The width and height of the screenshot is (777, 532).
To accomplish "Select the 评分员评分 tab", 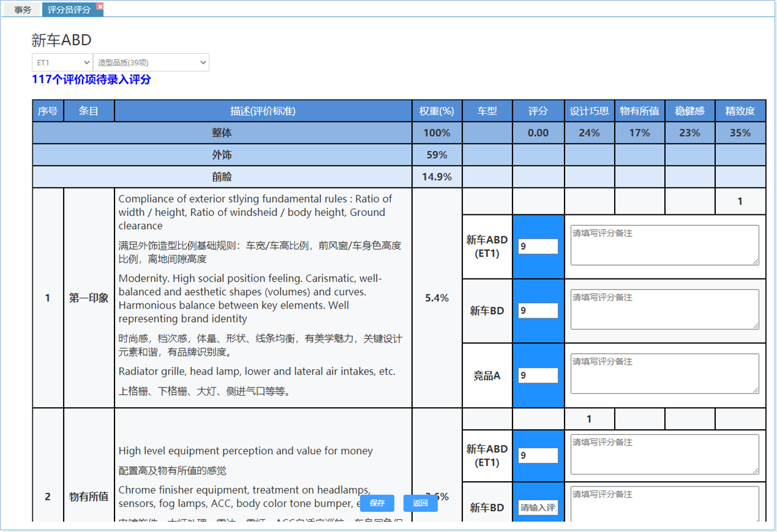I will pos(69,10).
